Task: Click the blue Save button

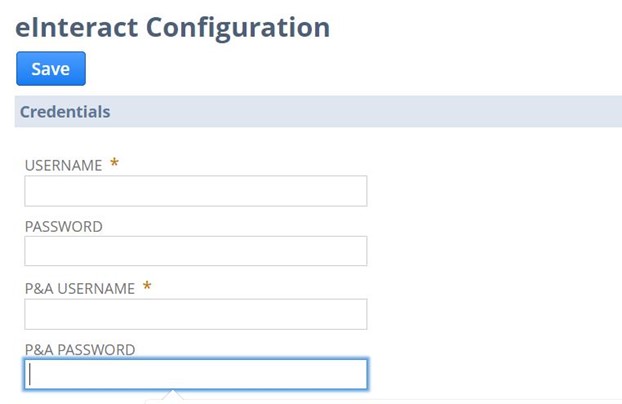Action: tap(51, 69)
